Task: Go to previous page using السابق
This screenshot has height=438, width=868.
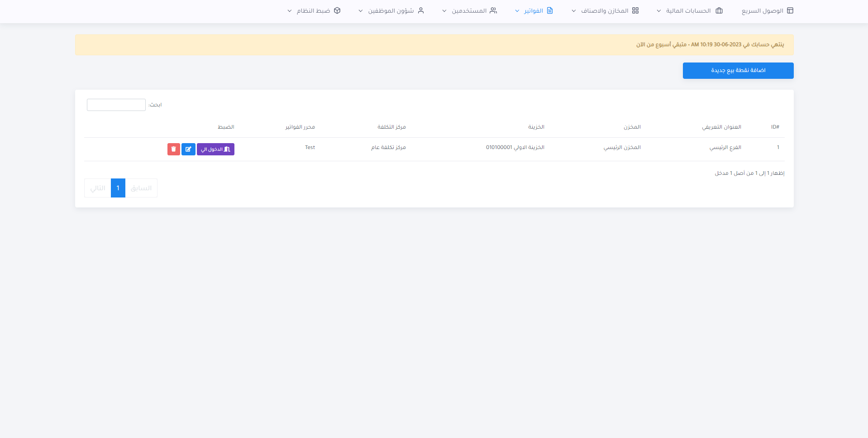Action: coord(141,188)
